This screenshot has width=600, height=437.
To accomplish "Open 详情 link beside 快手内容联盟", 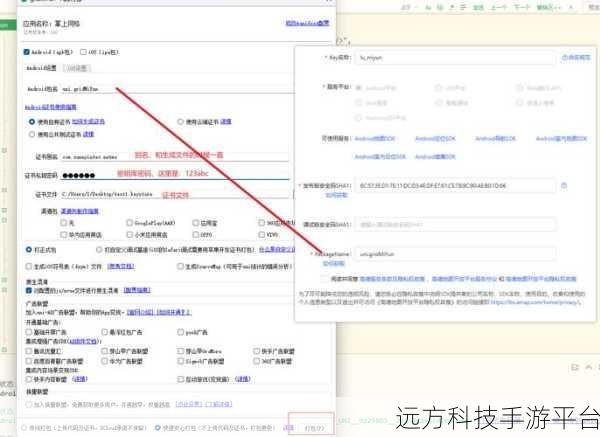I will [80, 379].
